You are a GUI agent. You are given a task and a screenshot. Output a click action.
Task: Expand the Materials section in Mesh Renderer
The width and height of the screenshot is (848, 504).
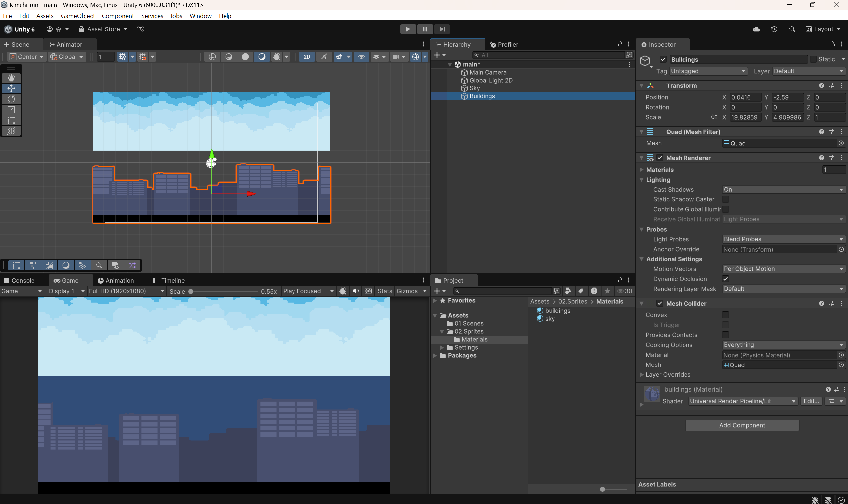pyautogui.click(x=641, y=169)
